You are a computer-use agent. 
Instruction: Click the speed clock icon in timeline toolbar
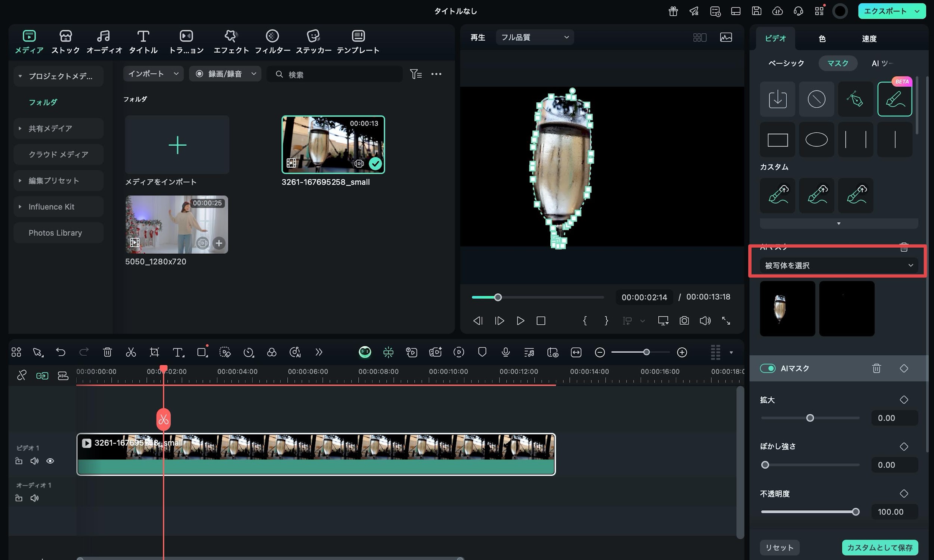tap(248, 352)
